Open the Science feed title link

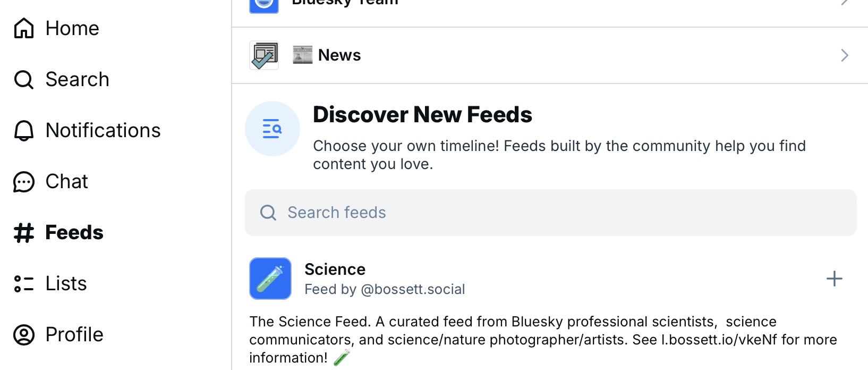coord(335,270)
